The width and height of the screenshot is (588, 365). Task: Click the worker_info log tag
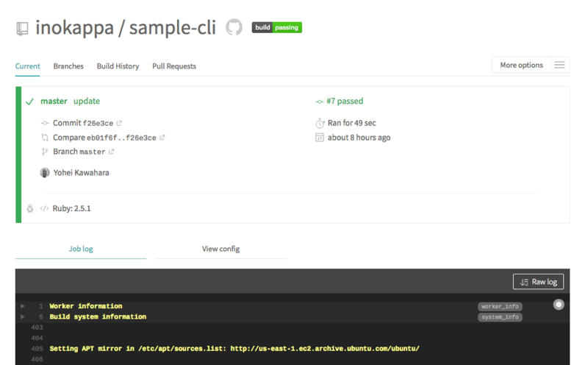coord(500,306)
